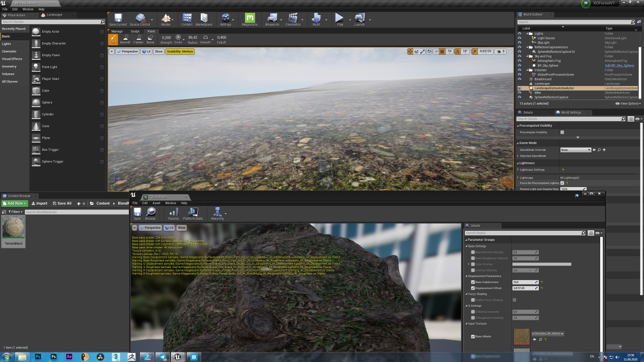Click the Base Albedo texture thumbnail
The height and width of the screenshot is (362, 644).
[x=522, y=336]
